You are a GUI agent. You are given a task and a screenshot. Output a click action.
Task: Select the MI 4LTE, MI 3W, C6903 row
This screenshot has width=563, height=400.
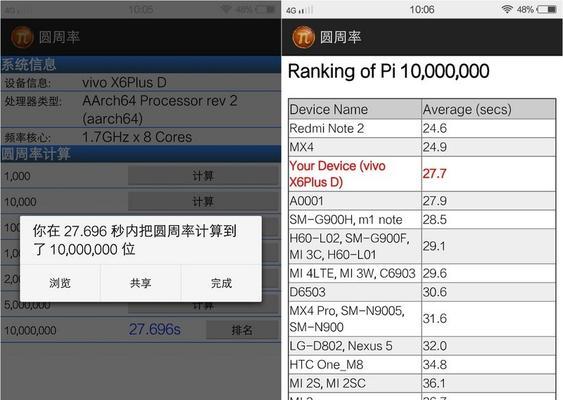[422, 273]
